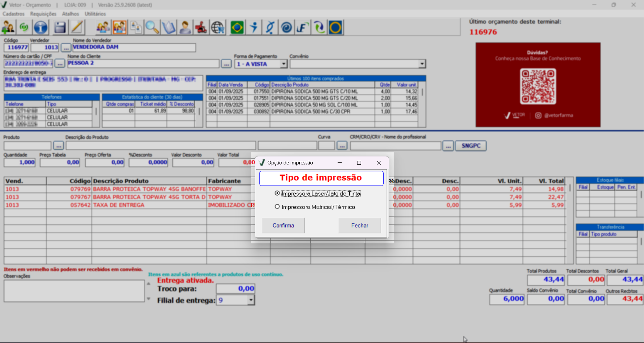Expand the Forma de Pagamento dropdown
This screenshot has width=644, height=343.
pyautogui.click(x=284, y=64)
